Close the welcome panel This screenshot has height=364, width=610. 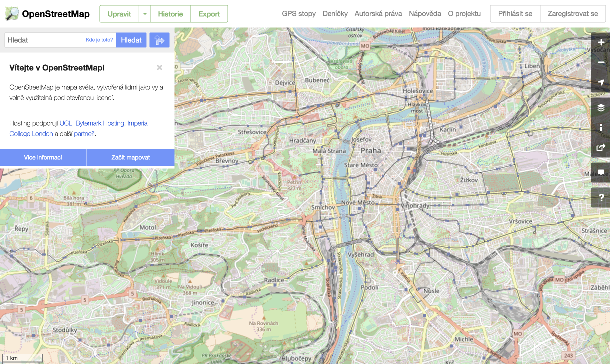(x=159, y=68)
